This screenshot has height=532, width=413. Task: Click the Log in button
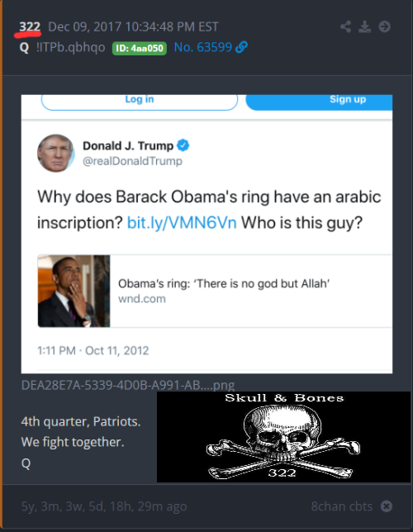click(x=140, y=102)
